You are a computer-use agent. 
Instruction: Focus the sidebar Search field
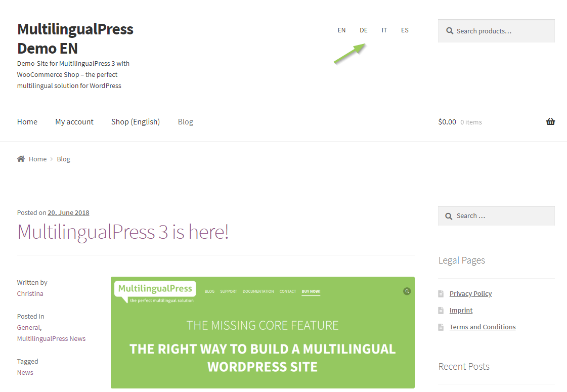(496, 216)
